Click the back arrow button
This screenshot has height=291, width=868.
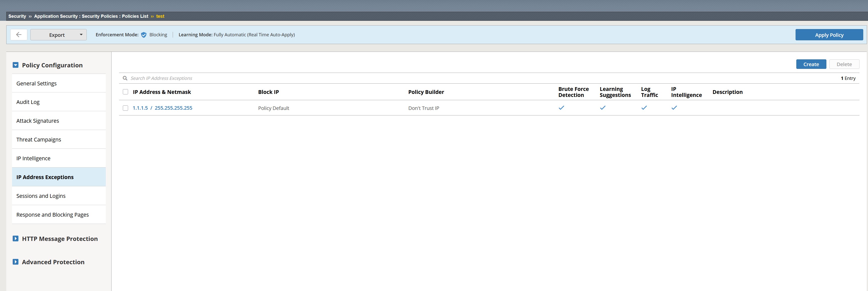(x=19, y=35)
